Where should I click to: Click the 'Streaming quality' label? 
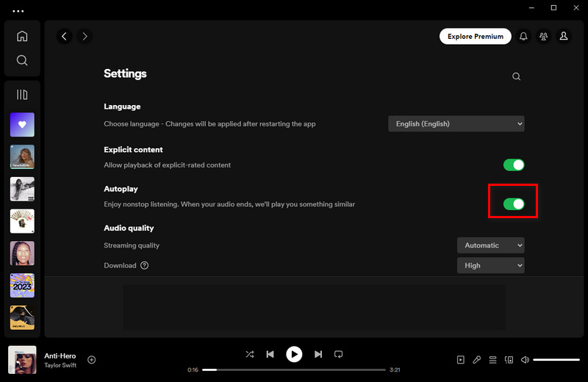132,245
